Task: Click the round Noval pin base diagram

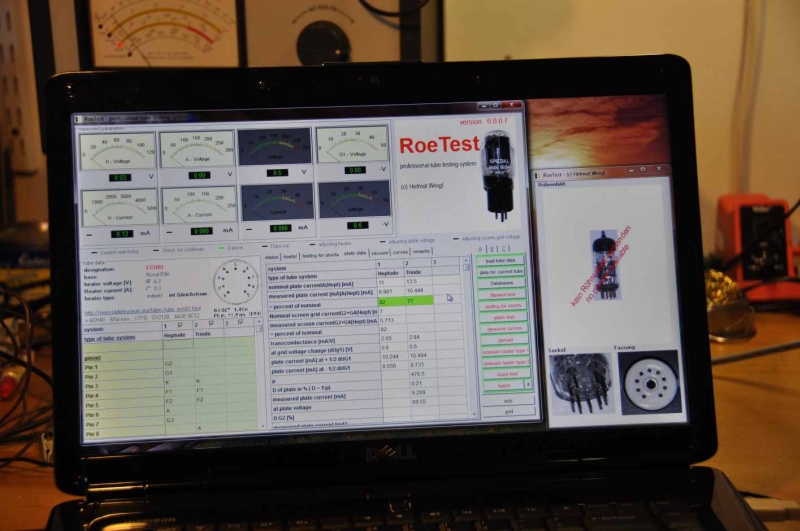Action: point(236,282)
